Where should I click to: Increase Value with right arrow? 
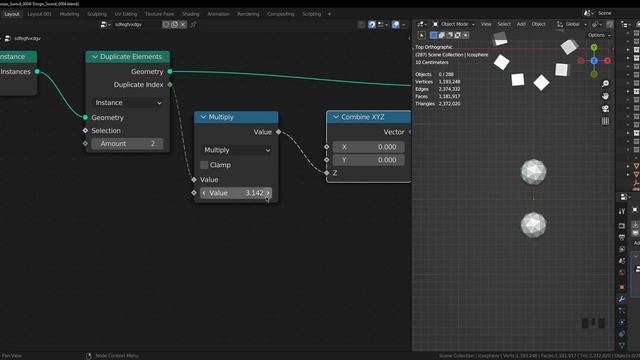[268, 193]
